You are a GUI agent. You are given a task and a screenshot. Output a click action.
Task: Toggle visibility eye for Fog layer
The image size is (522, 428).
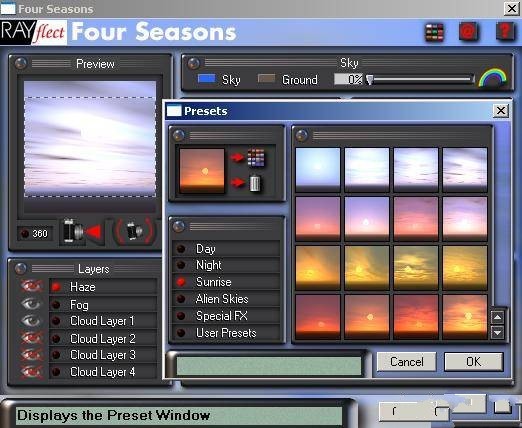[x=31, y=304]
